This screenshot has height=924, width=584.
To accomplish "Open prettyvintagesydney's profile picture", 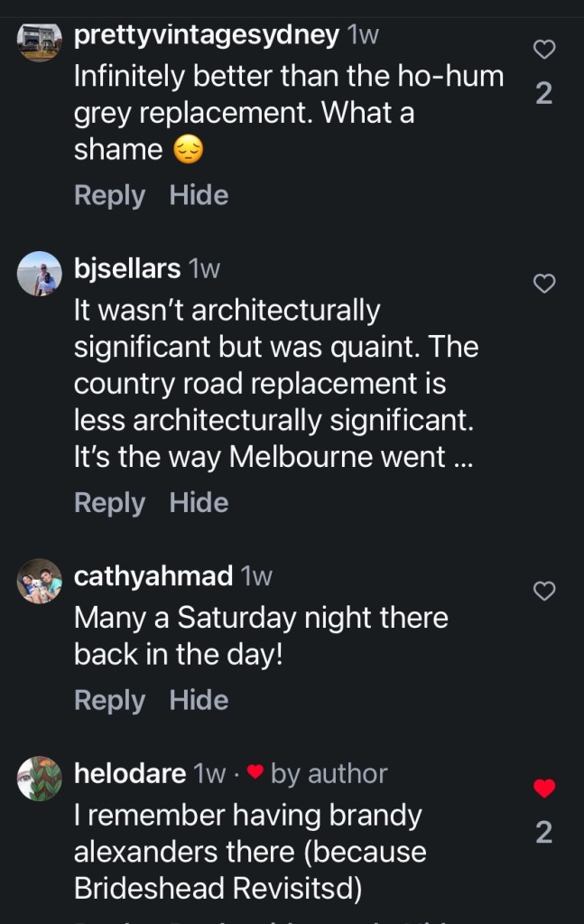I will (x=40, y=41).
